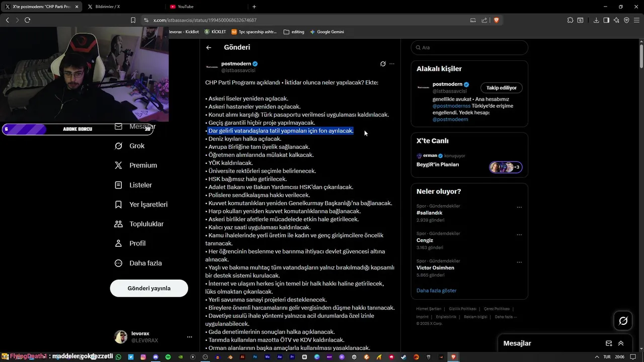
Task: Open Gizlilik Politikası footer link
Action: pos(462,309)
